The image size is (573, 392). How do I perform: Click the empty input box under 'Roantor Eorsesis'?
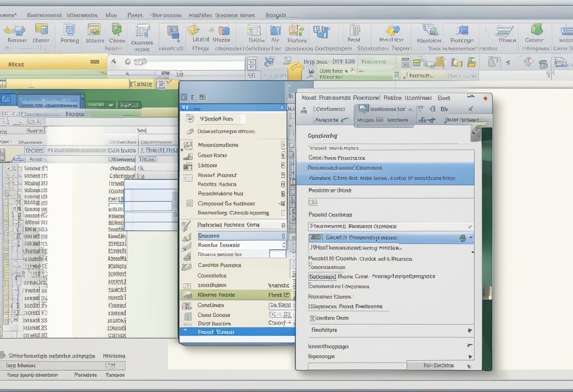[277, 254]
